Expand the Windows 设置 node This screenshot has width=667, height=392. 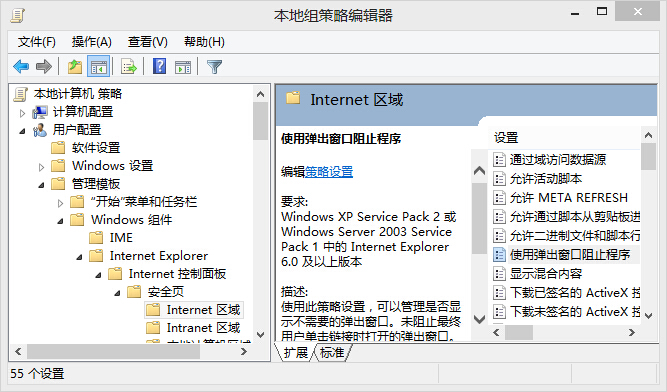coord(41,167)
